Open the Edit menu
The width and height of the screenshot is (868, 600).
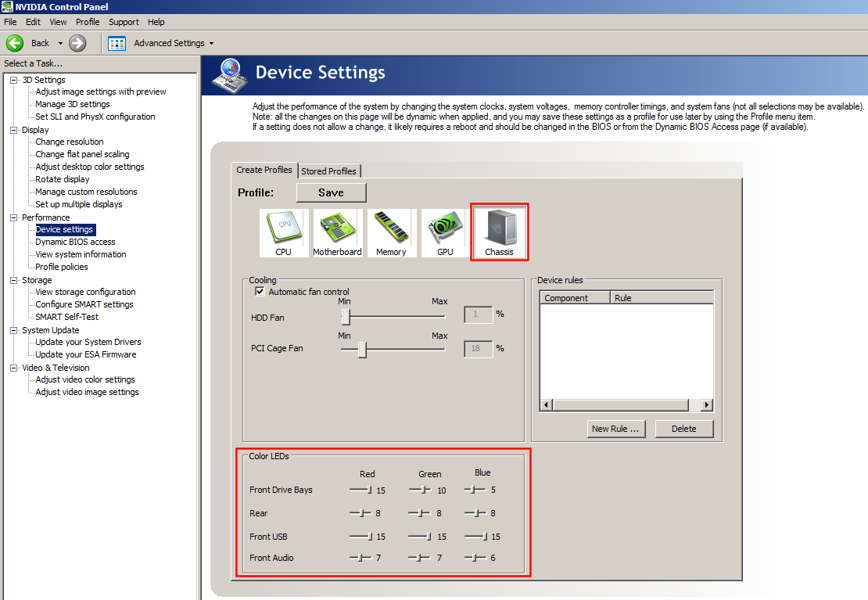[33, 22]
